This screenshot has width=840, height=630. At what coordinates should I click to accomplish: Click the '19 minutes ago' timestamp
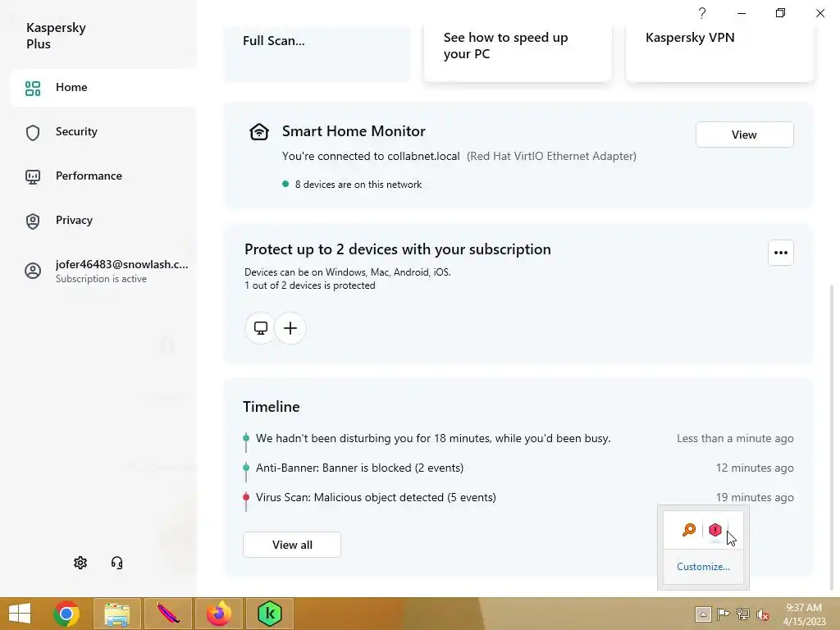755,497
